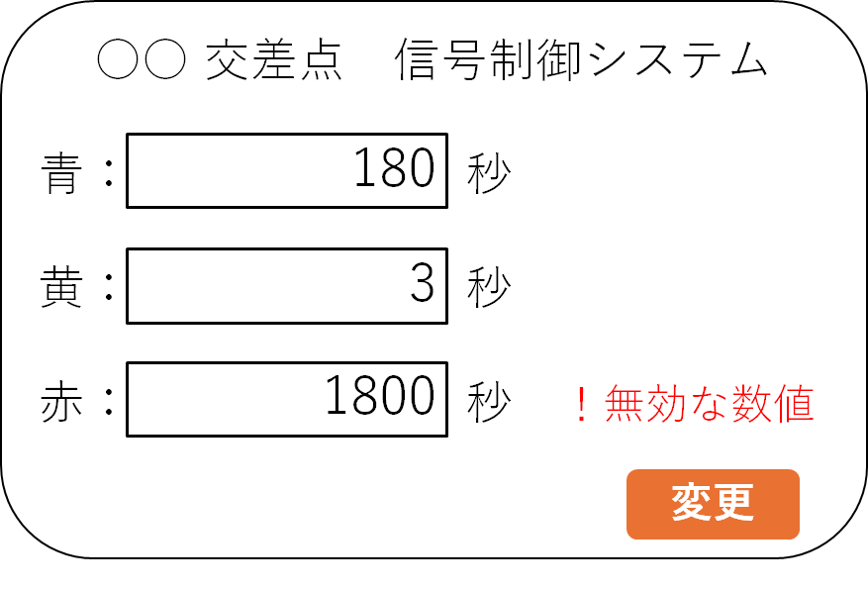Click the 青 label

point(61,172)
